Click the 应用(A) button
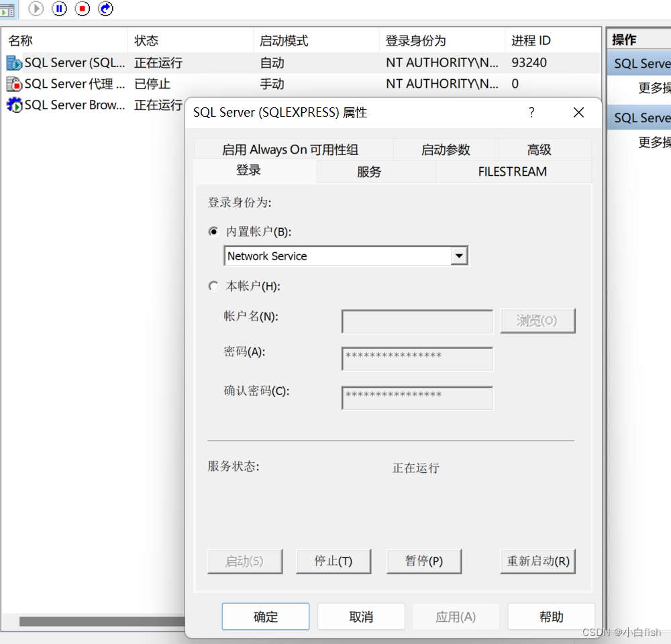671x644 pixels. (456, 616)
